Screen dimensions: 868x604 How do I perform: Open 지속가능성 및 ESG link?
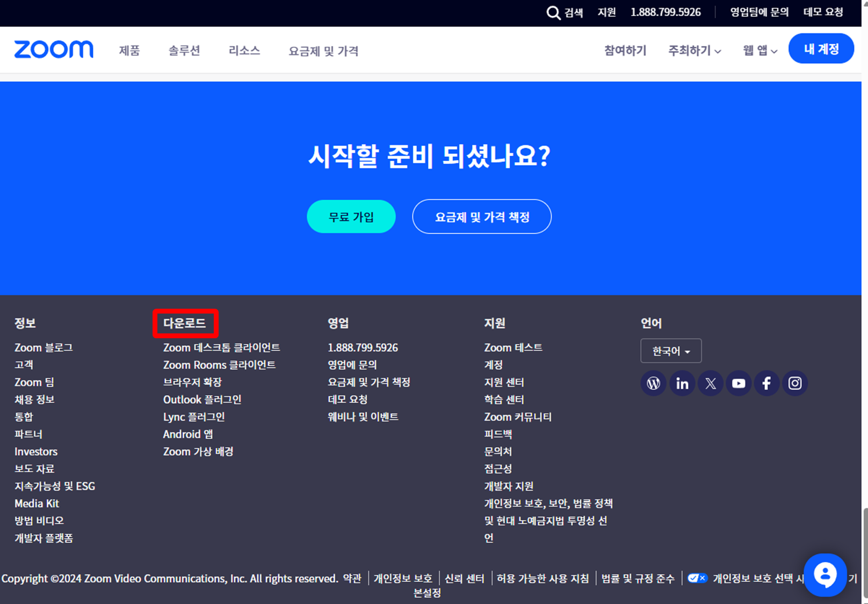55,486
